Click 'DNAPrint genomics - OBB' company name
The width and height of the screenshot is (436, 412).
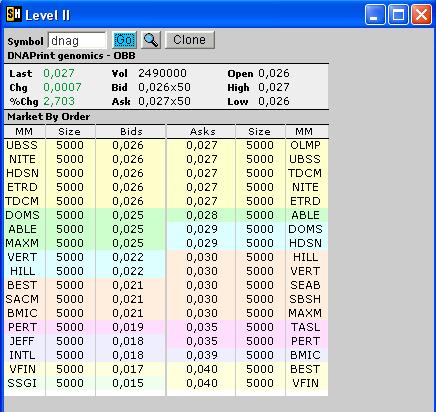[x=71, y=55]
